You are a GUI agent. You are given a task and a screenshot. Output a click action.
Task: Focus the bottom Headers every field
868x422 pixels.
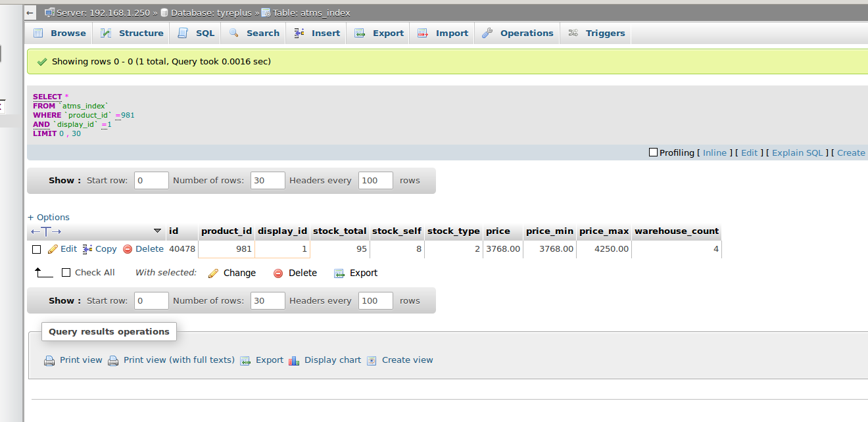pos(375,300)
